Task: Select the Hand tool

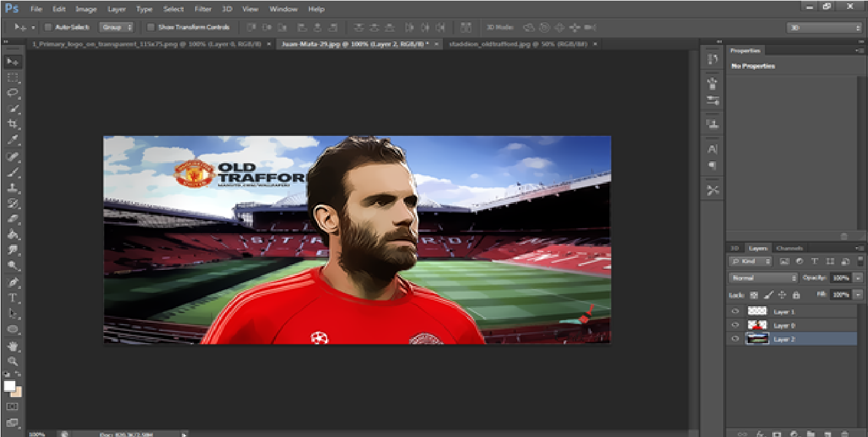Action: click(x=13, y=346)
